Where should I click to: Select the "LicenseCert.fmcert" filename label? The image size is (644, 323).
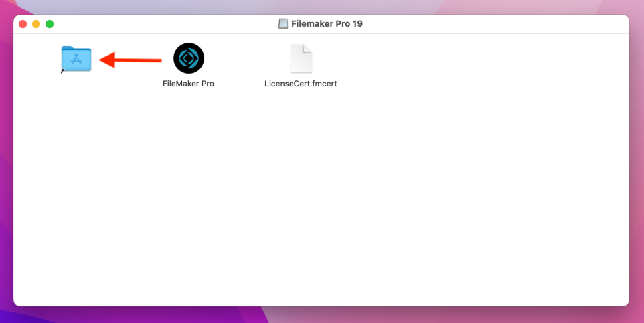coord(301,84)
